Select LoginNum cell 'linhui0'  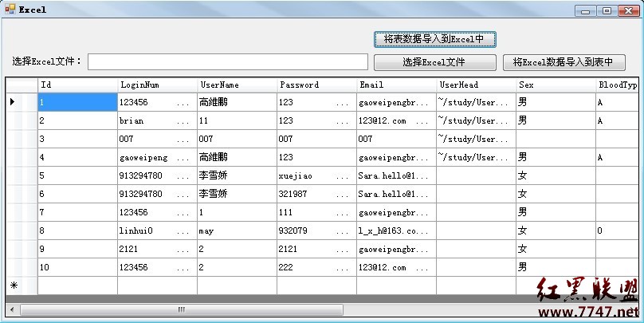[x=157, y=230]
